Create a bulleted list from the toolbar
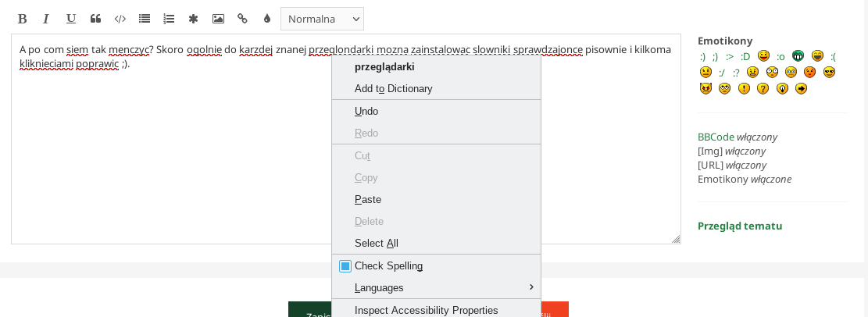 pos(144,19)
